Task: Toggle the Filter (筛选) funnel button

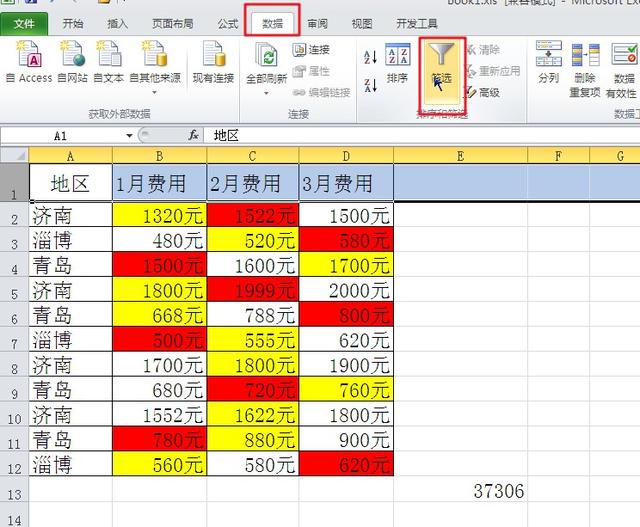Action: point(442,71)
